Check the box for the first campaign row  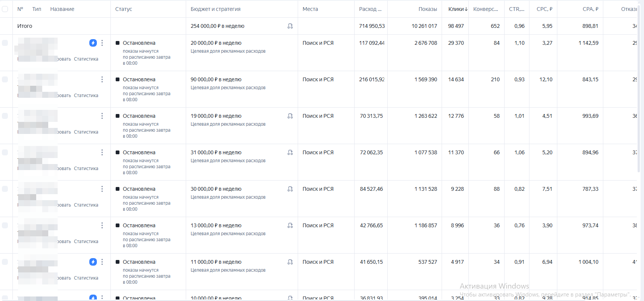tap(5, 43)
